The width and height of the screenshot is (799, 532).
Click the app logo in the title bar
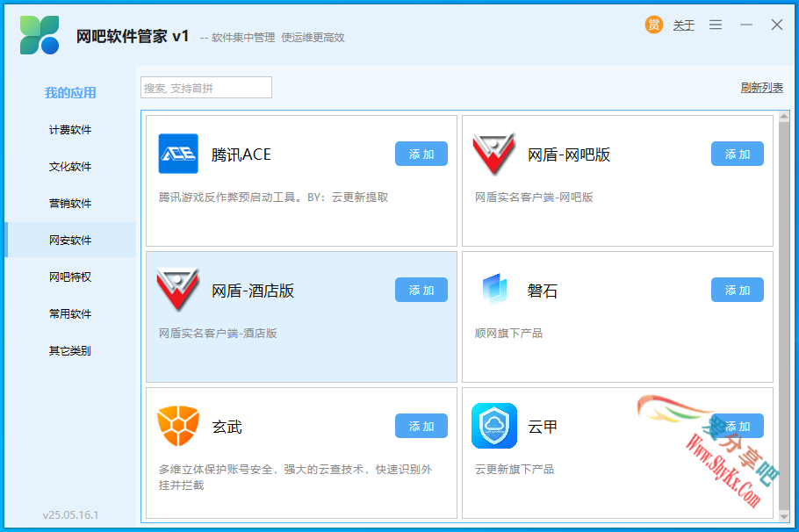tap(40, 34)
